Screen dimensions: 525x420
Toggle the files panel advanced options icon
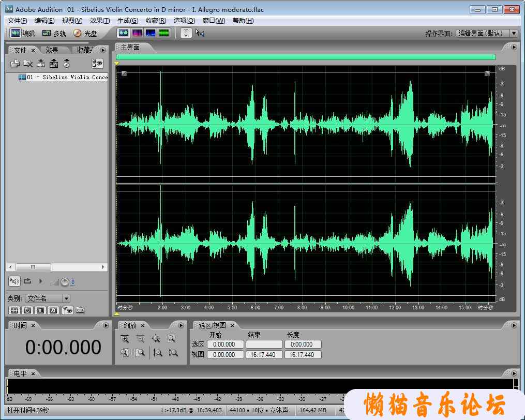97,63
